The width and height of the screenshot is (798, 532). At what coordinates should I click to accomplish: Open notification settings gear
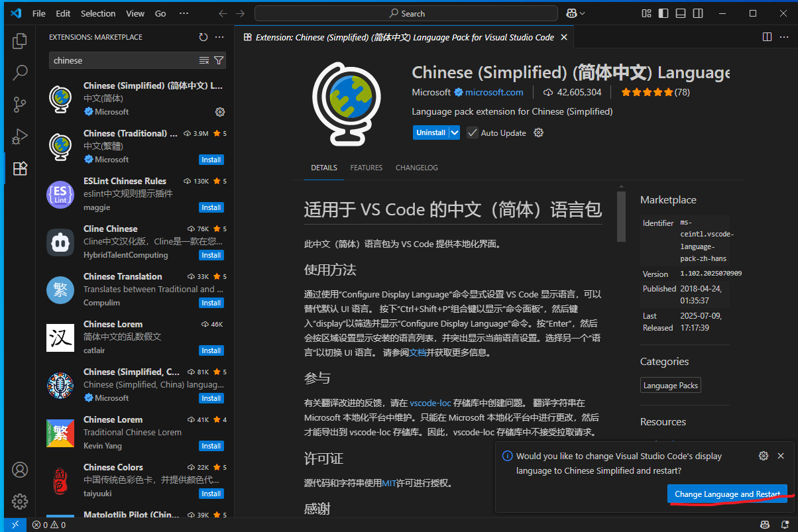pyautogui.click(x=764, y=456)
